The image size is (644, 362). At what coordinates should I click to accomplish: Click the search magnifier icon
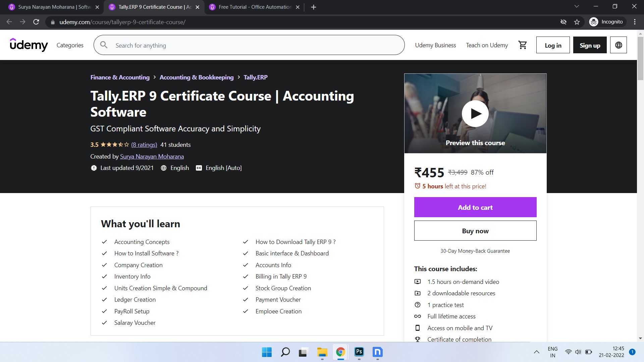tap(104, 45)
